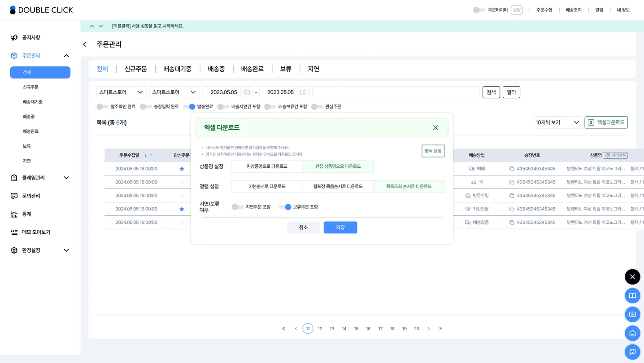644x363 pixels.
Task: Expand 클레임관리 sidebar section
Action: (66, 178)
